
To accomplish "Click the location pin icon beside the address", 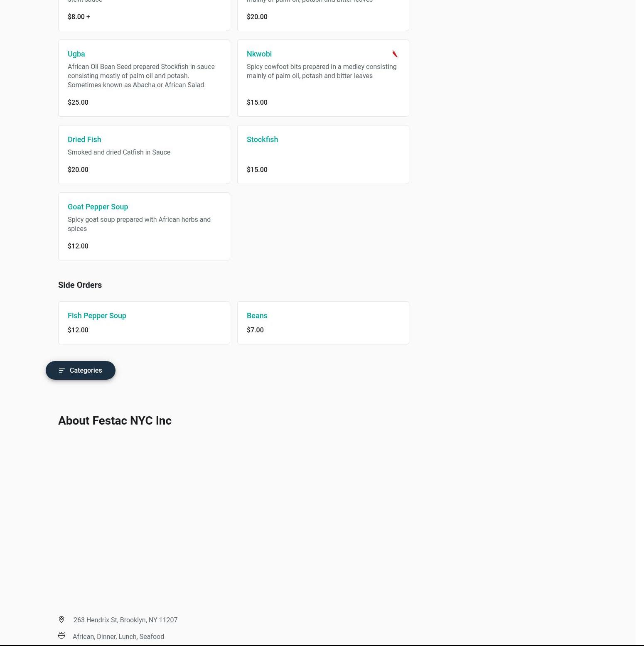I will [x=61, y=619].
